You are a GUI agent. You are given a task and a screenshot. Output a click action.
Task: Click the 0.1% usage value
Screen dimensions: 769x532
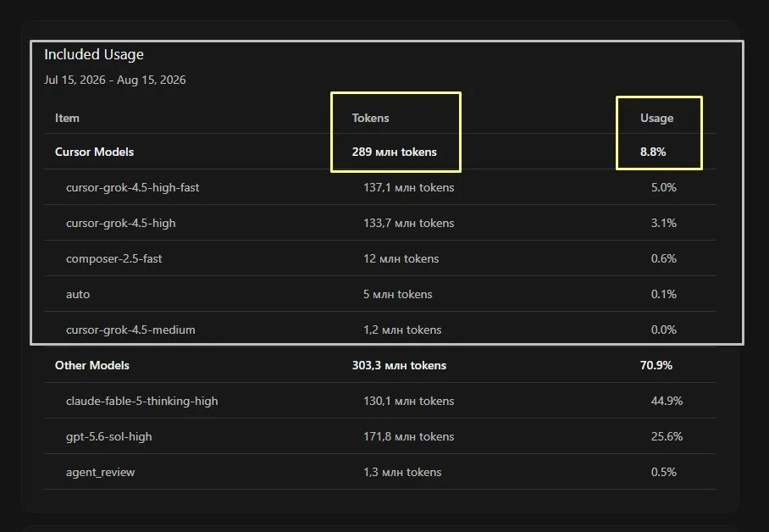point(663,294)
